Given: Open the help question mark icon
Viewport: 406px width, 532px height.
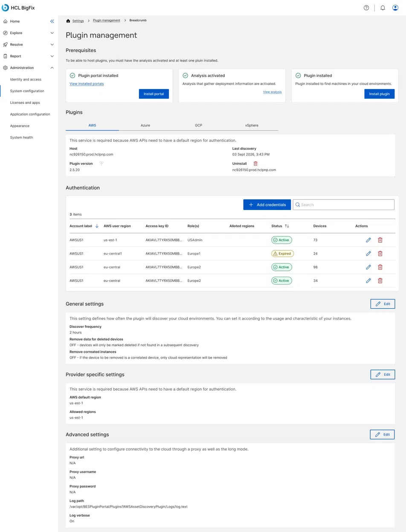Looking at the screenshot, I should click(x=366, y=8).
